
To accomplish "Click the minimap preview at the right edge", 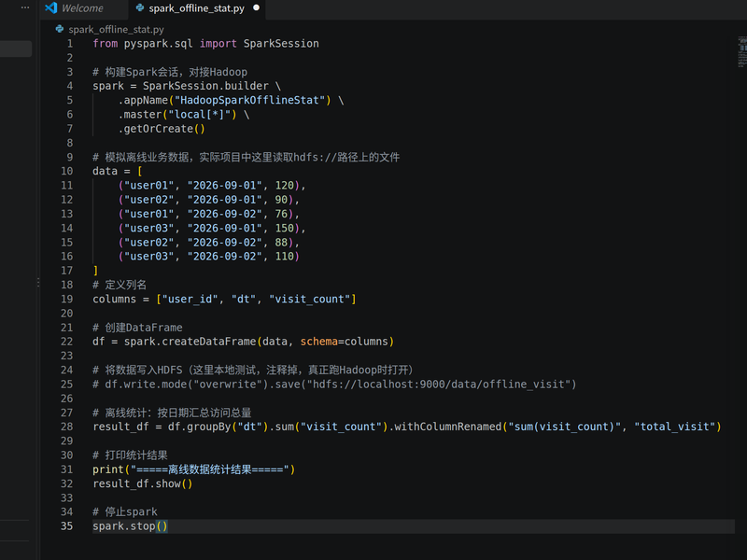I will click(741, 51).
